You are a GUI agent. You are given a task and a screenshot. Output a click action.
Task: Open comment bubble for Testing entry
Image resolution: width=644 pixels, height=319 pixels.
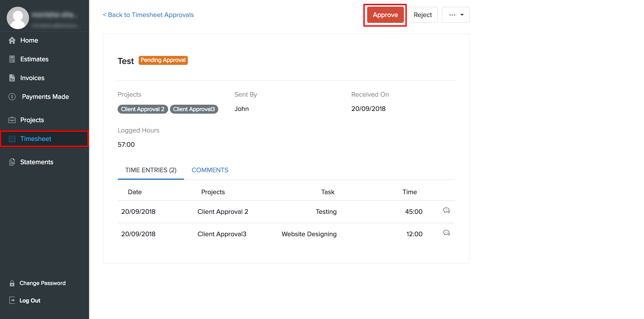446,211
